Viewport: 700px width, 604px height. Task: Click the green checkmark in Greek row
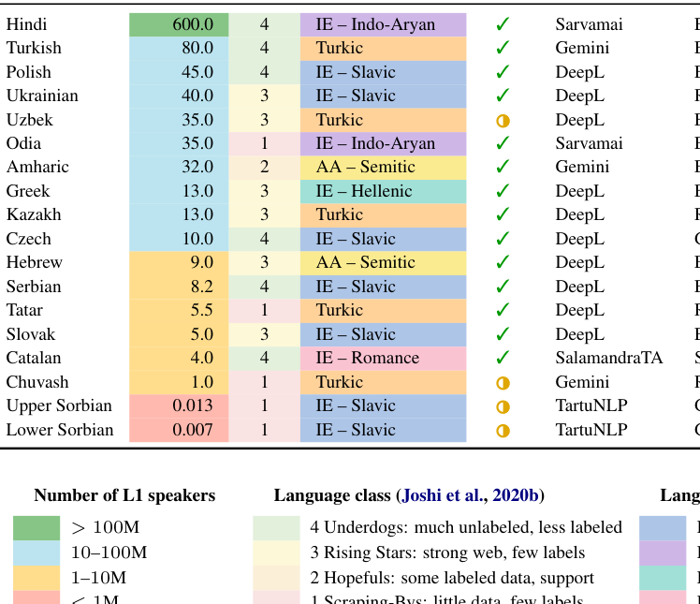[x=503, y=191]
